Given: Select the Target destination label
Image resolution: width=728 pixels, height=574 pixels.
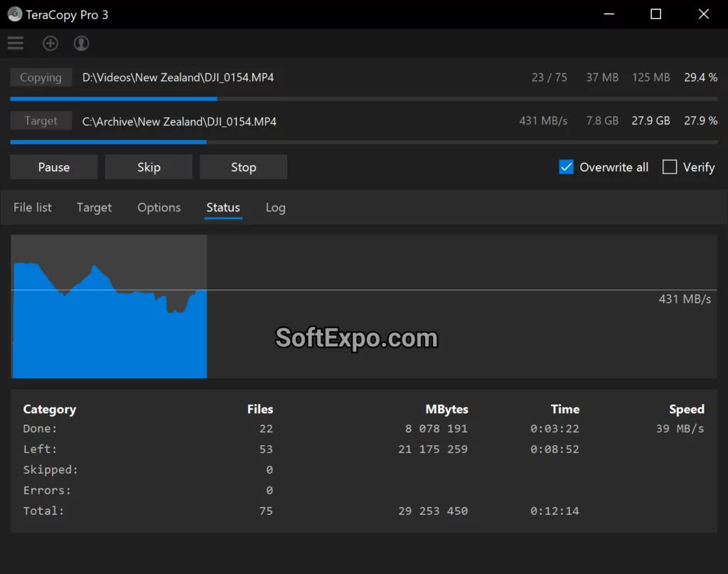Looking at the screenshot, I should tap(41, 120).
